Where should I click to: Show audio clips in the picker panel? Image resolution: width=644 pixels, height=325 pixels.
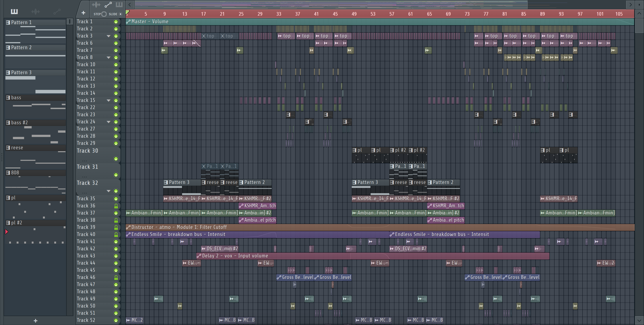pos(36,11)
